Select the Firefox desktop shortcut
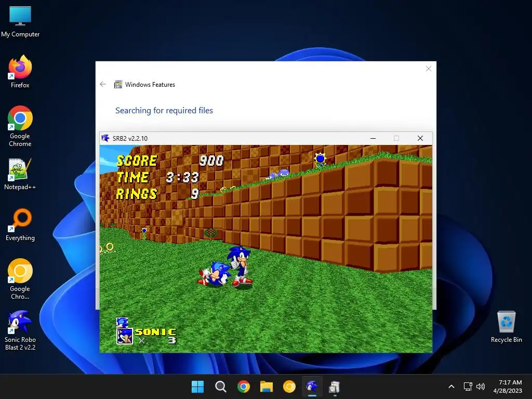 20,72
